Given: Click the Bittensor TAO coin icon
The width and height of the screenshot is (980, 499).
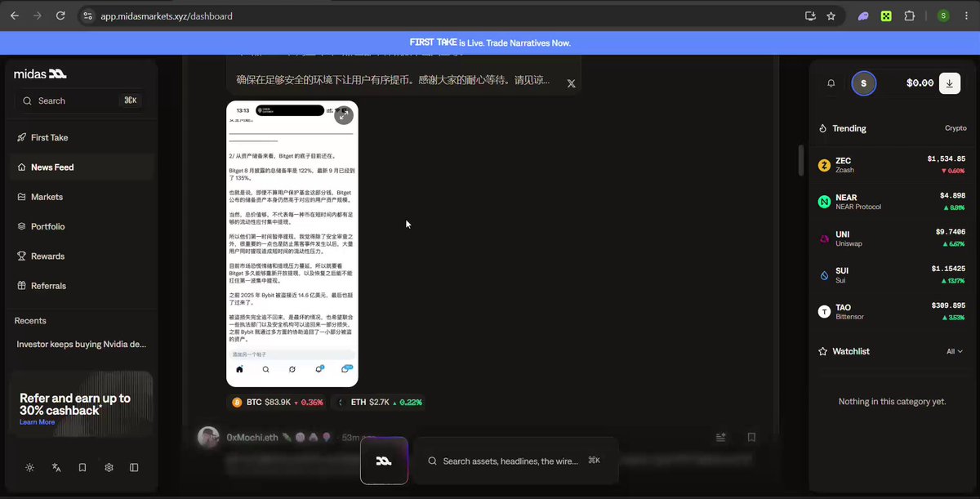Looking at the screenshot, I should tap(825, 311).
